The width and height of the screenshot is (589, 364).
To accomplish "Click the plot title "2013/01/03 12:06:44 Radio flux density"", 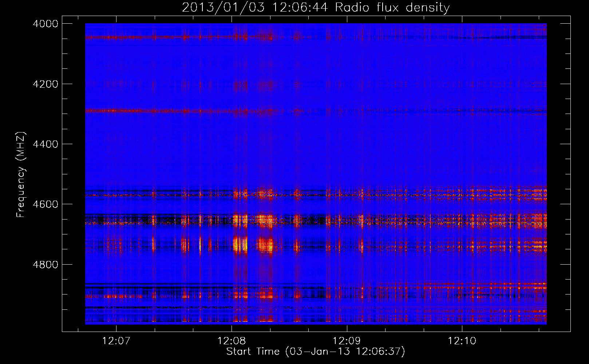I will coord(316,7).
